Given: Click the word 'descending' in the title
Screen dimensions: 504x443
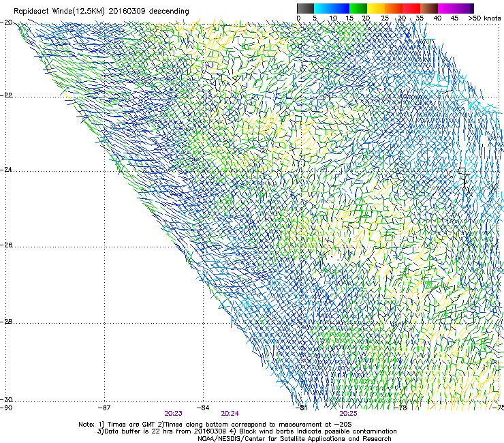Looking at the screenshot, I should pyautogui.click(x=169, y=12).
